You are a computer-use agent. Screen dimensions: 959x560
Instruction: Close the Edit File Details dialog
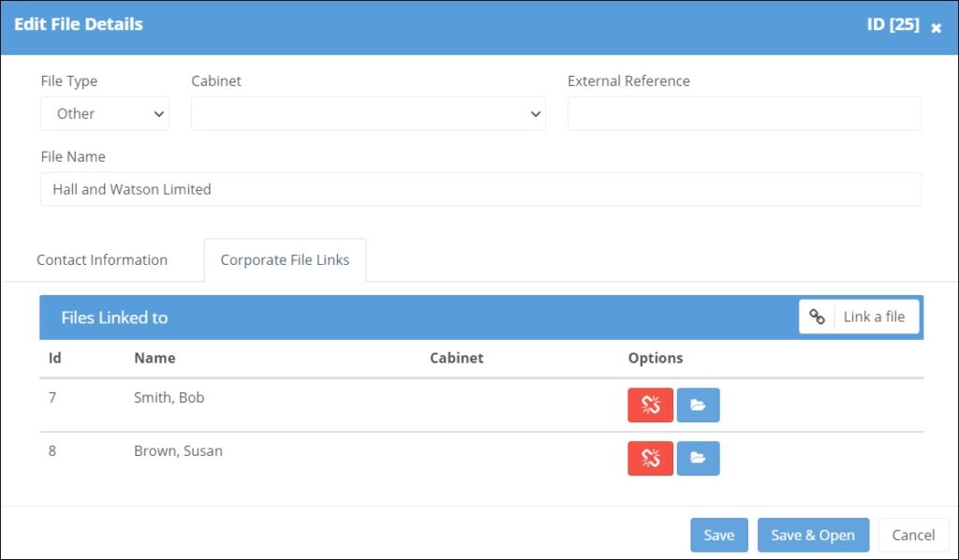pos(936,28)
